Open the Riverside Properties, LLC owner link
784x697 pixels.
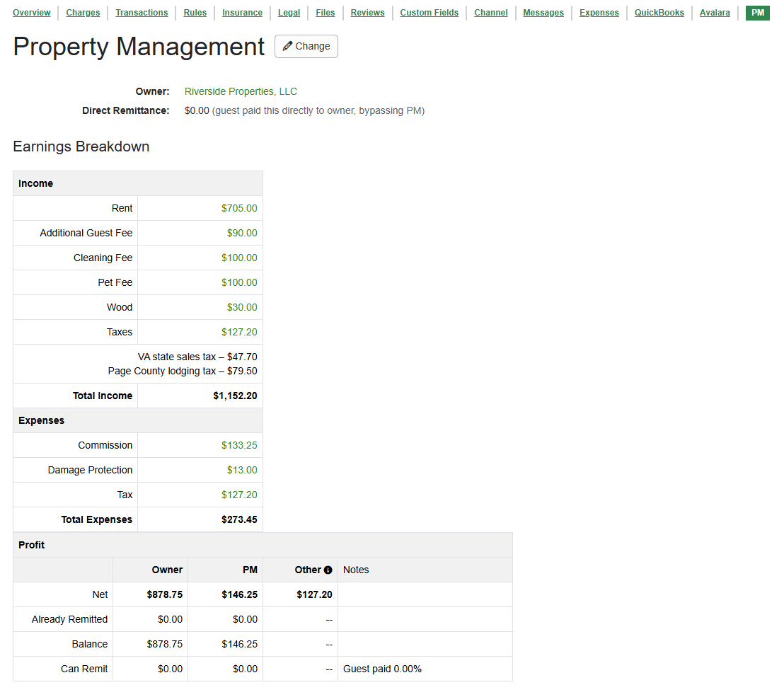coord(241,91)
